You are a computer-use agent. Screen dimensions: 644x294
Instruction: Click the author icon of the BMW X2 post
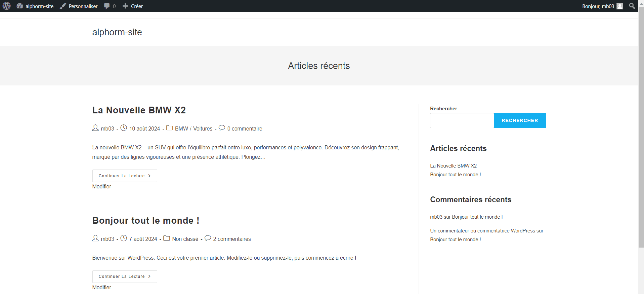[x=95, y=128]
